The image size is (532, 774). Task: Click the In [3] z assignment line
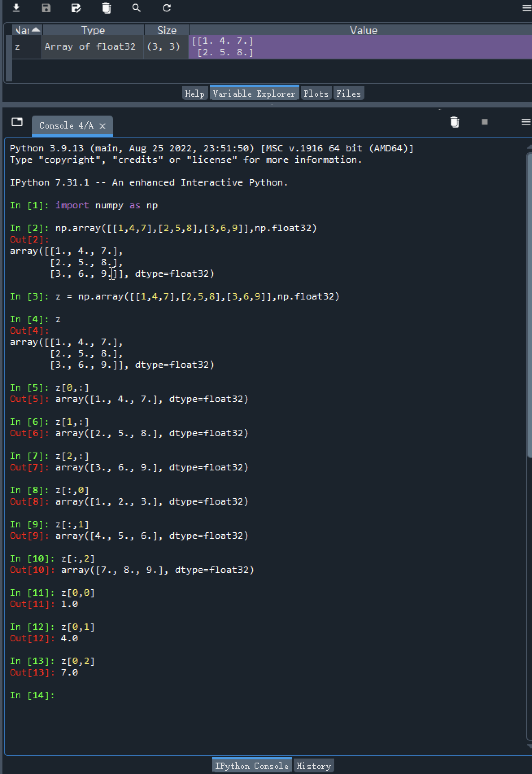pos(175,296)
